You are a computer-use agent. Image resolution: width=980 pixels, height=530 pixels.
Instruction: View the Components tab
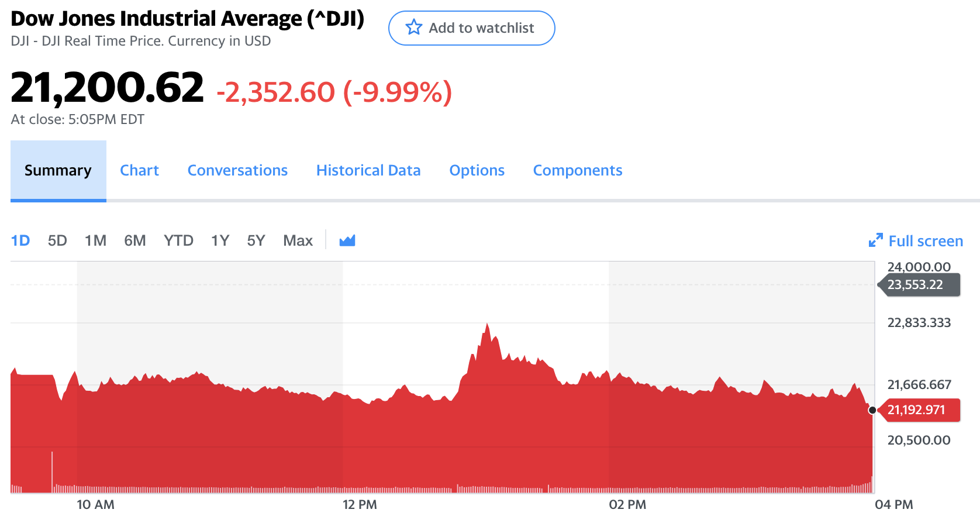pos(577,170)
